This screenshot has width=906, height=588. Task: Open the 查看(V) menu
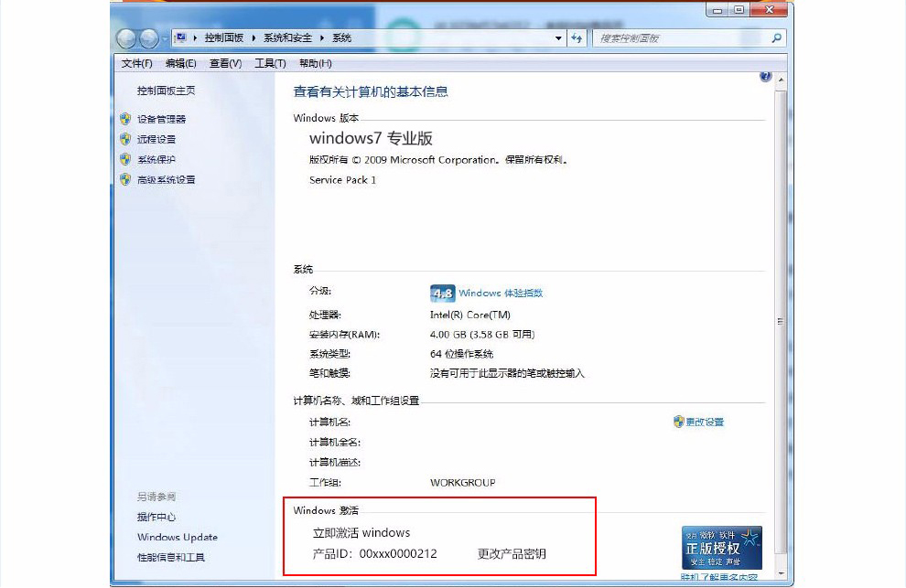pos(225,63)
